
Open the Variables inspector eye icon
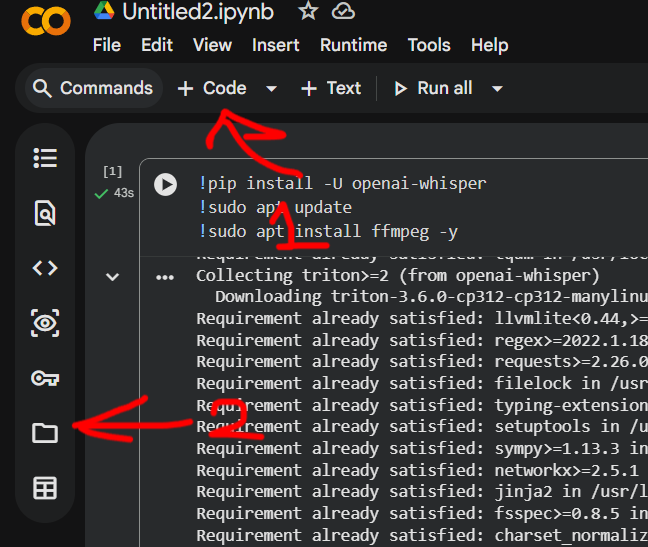(45, 323)
